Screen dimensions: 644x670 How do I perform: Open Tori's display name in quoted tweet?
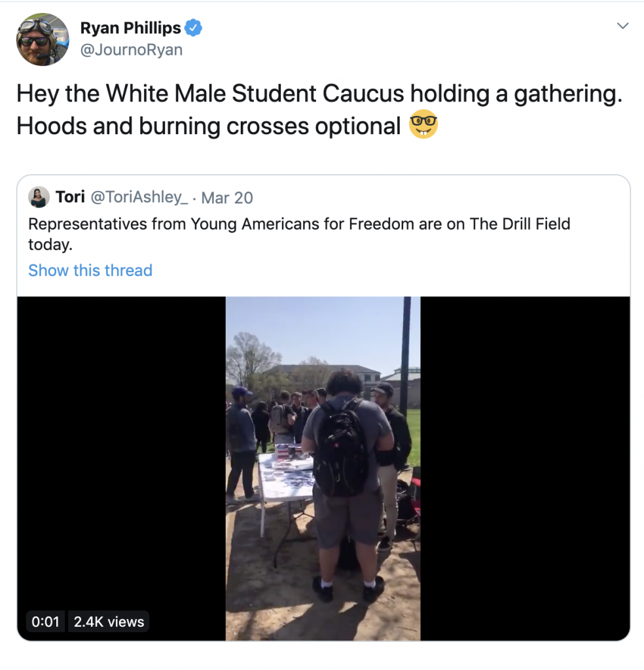[70, 198]
